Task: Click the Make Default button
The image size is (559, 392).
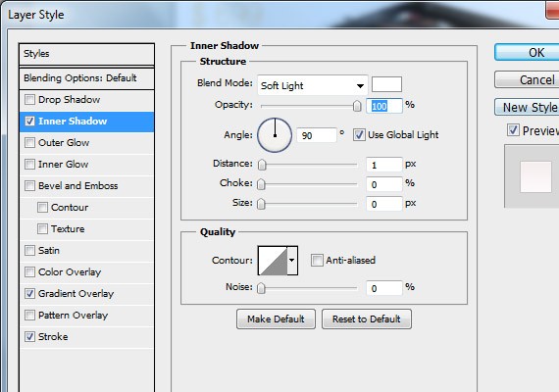Action: 276,318
